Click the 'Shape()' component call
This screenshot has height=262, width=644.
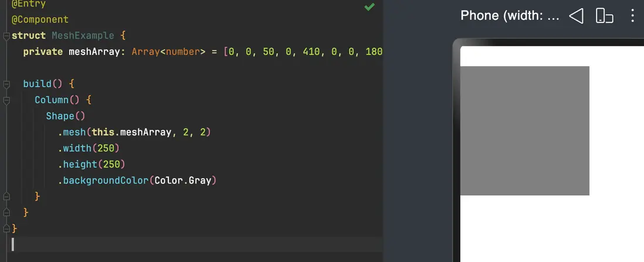pyautogui.click(x=66, y=116)
